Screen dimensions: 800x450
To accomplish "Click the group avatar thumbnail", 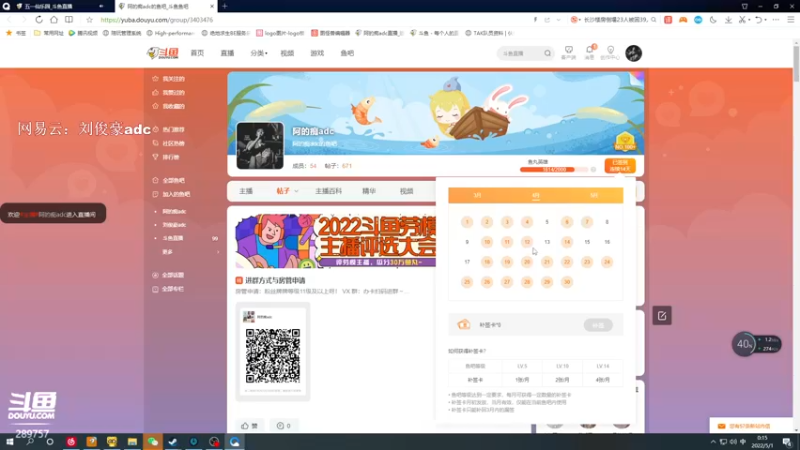I will 260,145.
